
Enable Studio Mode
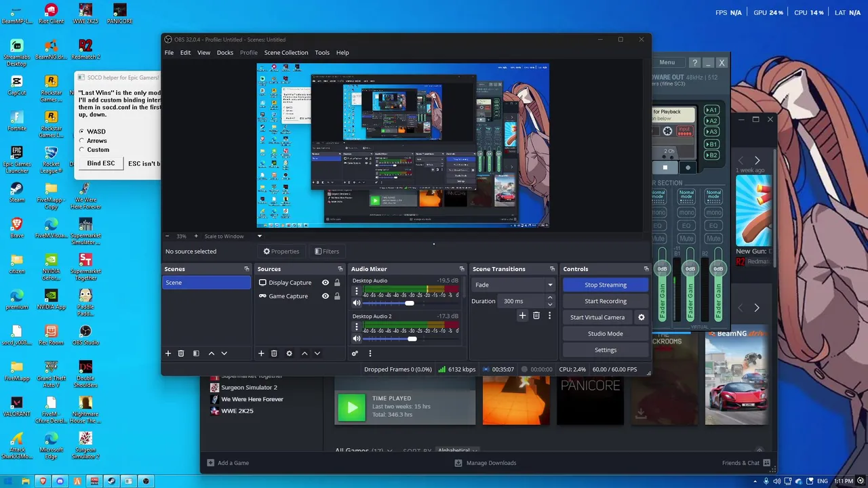[606, 333]
